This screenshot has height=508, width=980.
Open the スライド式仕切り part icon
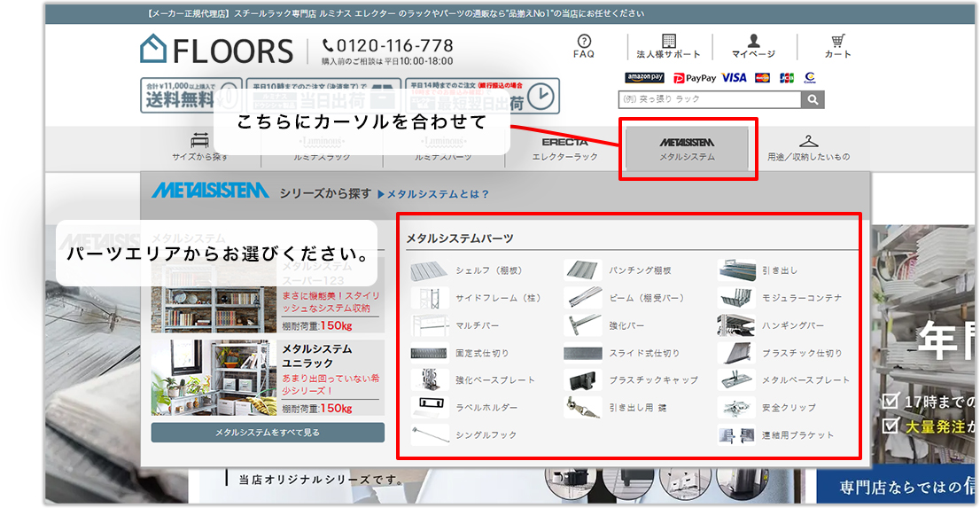[582, 353]
